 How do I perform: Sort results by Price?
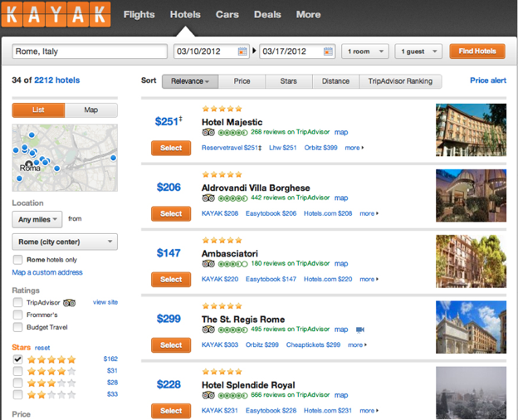point(242,81)
